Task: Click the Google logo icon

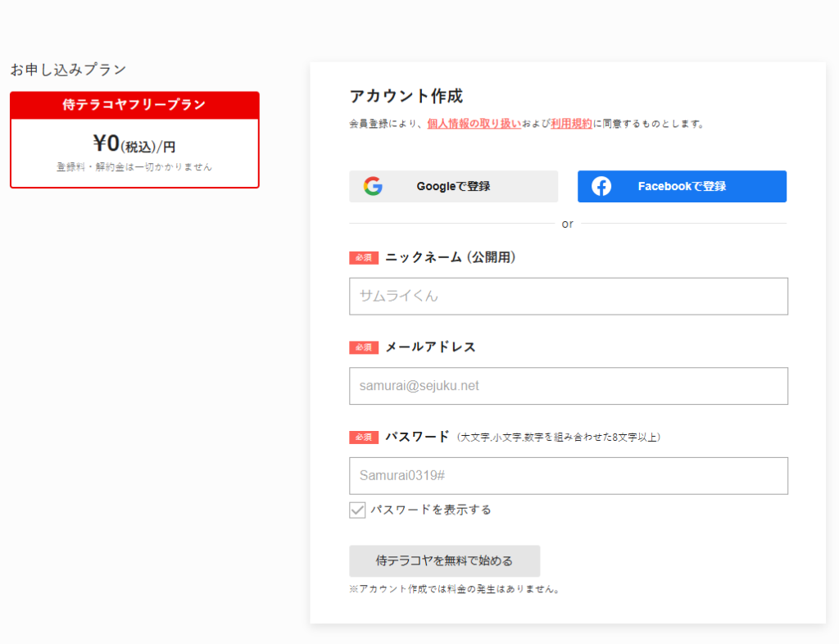Action: pyautogui.click(x=373, y=186)
